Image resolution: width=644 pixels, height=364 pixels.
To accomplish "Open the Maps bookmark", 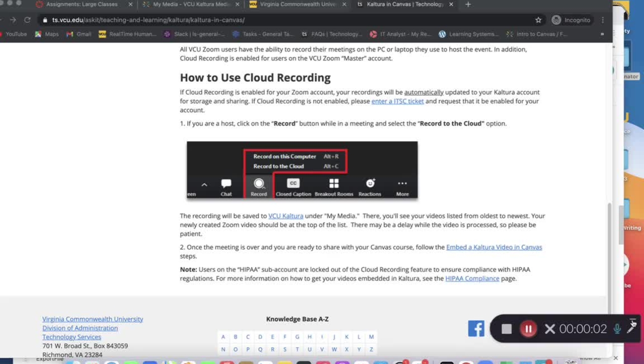I will pos(47,34).
